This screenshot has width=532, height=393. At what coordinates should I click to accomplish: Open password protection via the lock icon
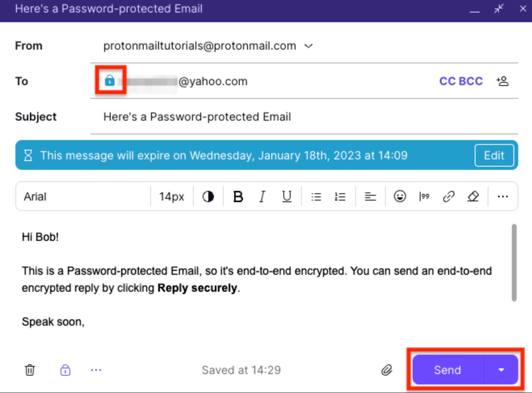coord(65,369)
